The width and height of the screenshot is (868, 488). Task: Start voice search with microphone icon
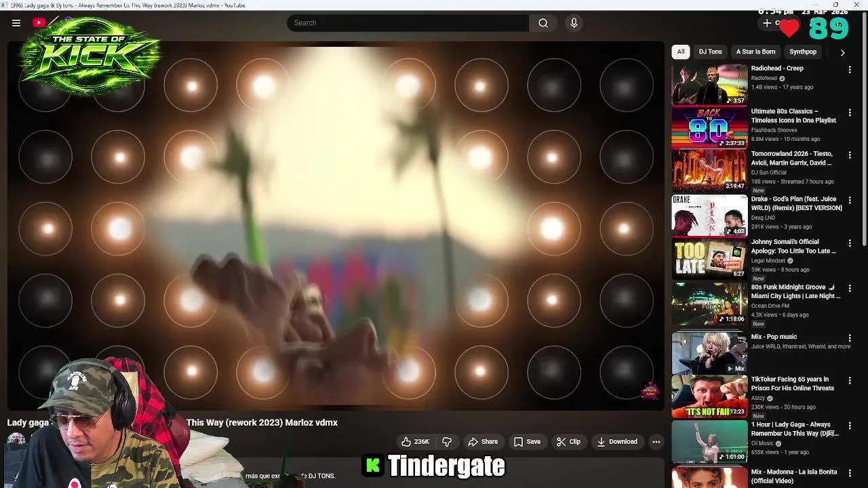[574, 23]
